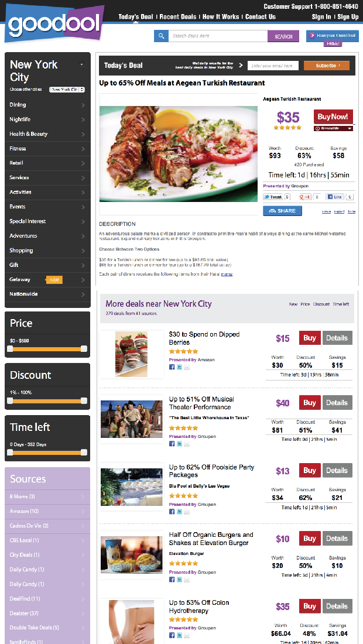
Task: Click the Tweet button on the Turkish restaurant deal
Action: [273, 197]
